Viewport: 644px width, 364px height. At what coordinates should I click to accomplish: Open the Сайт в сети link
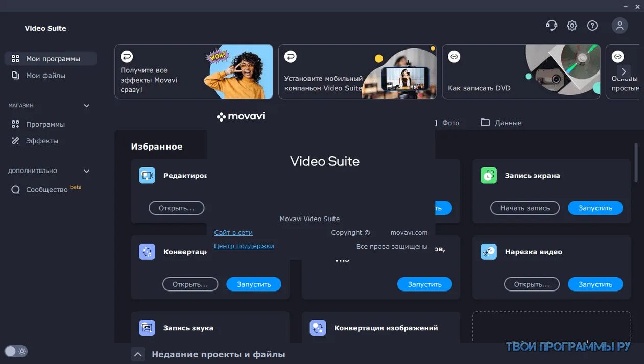233,232
